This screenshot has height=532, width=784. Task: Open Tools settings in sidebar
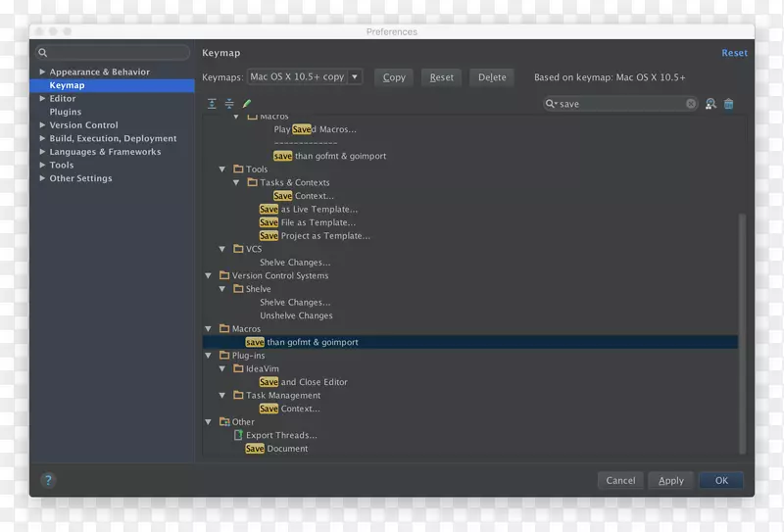pos(62,165)
